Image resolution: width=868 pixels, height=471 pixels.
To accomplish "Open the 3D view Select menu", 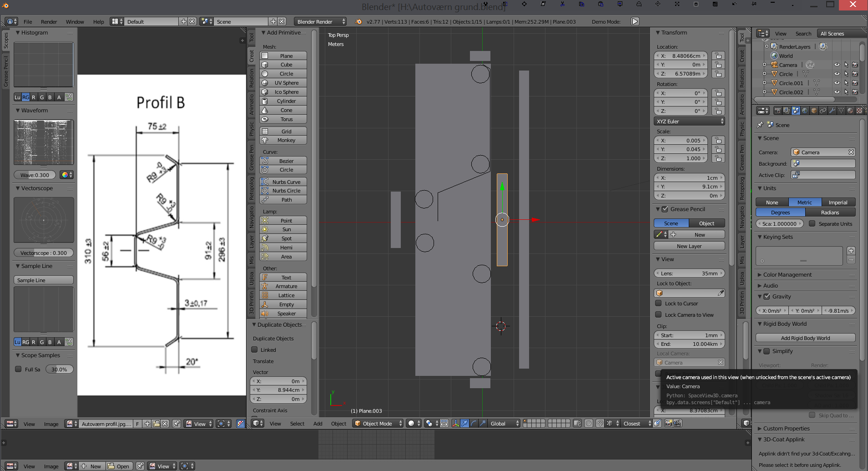I will tap(297, 423).
